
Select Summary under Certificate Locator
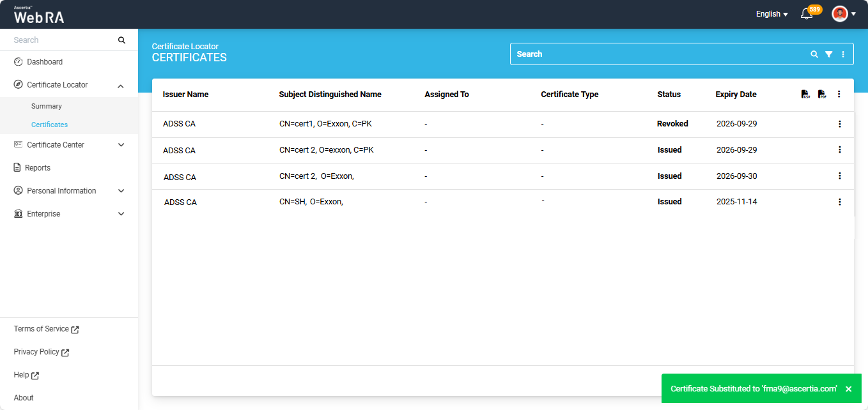coord(47,106)
